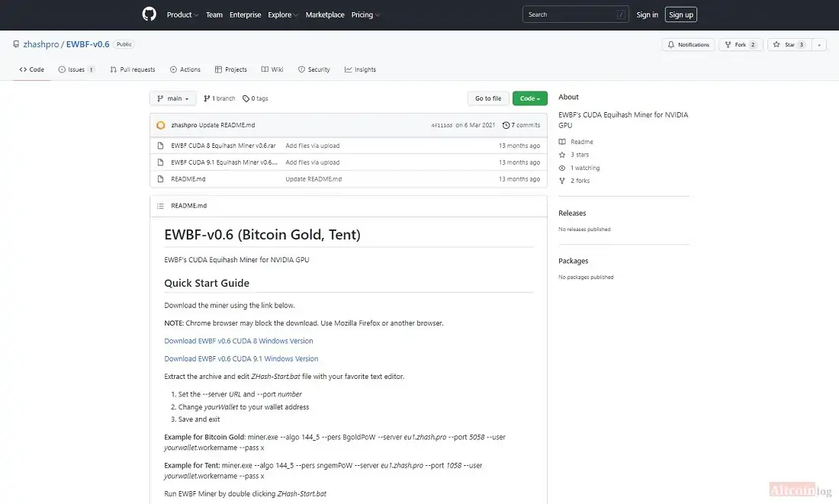The height and width of the screenshot is (504, 839).
Task: Expand the Pricing dropdown
Action: click(x=365, y=15)
